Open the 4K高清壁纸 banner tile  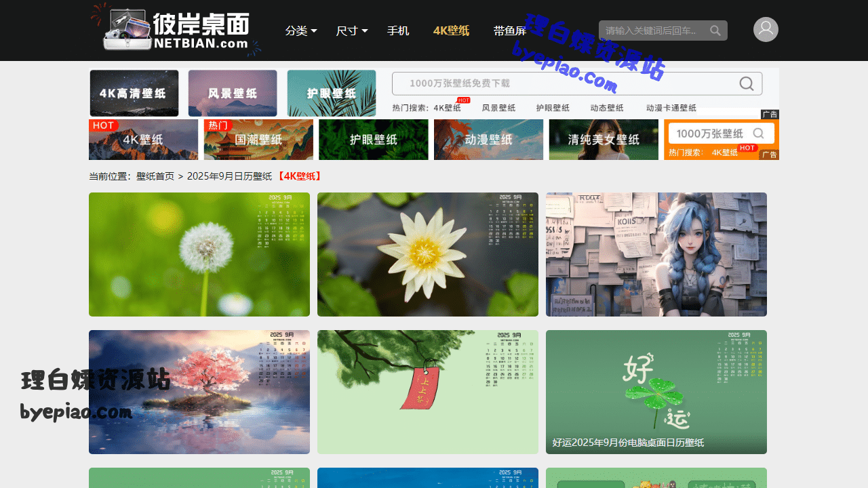coord(134,93)
